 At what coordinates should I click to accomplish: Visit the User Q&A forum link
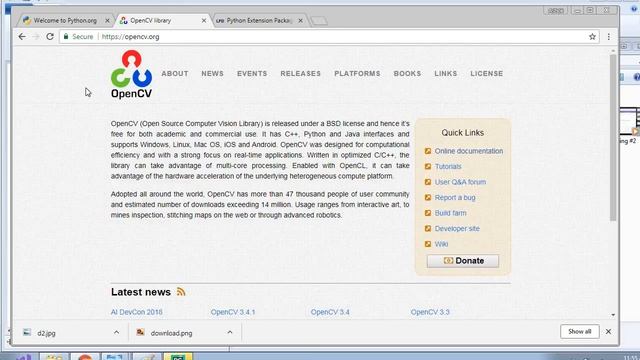[x=460, y=182]
